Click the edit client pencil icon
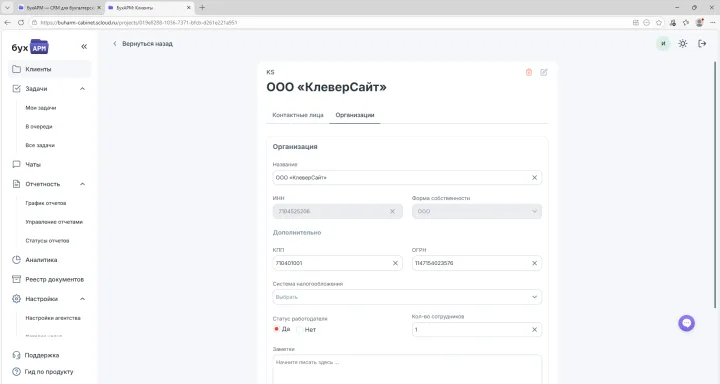This screenshot has height=384, width=720. tap(544, 73)
